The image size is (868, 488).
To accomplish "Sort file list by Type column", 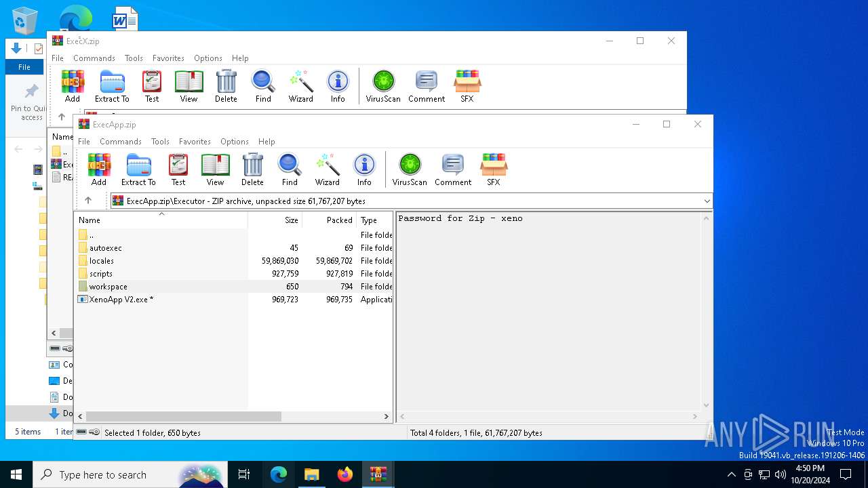I will point(375,220).
